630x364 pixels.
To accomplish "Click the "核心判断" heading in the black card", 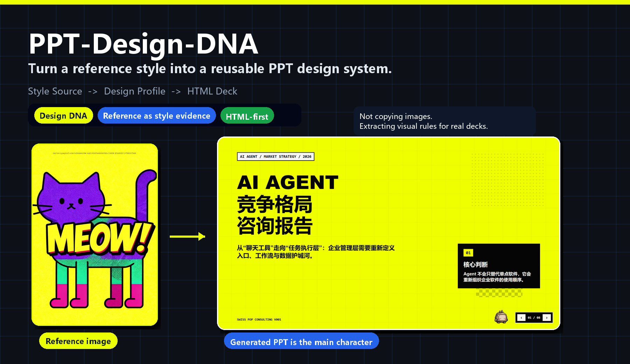I will 475,265.
